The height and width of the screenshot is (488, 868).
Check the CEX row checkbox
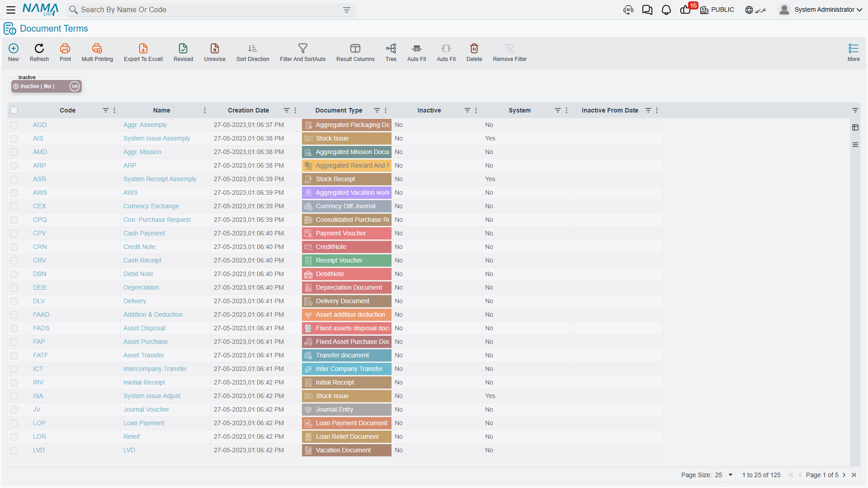[x=14, y=206]
